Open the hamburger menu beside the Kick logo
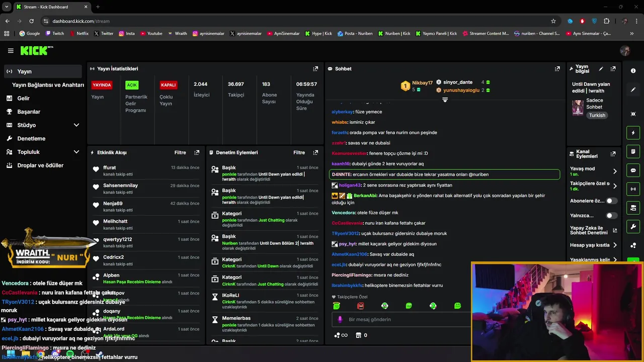Screen dimensions: 644x362 coord(11,51)
